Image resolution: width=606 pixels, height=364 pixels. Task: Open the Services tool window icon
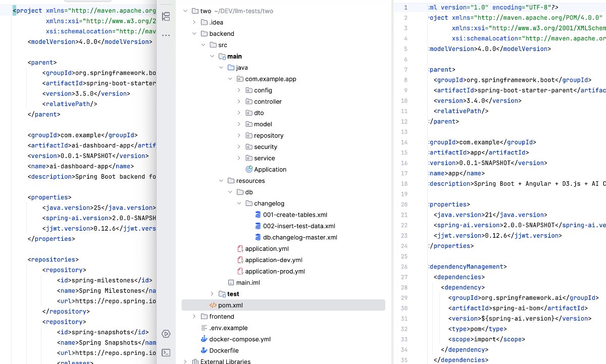click(166, 334)
